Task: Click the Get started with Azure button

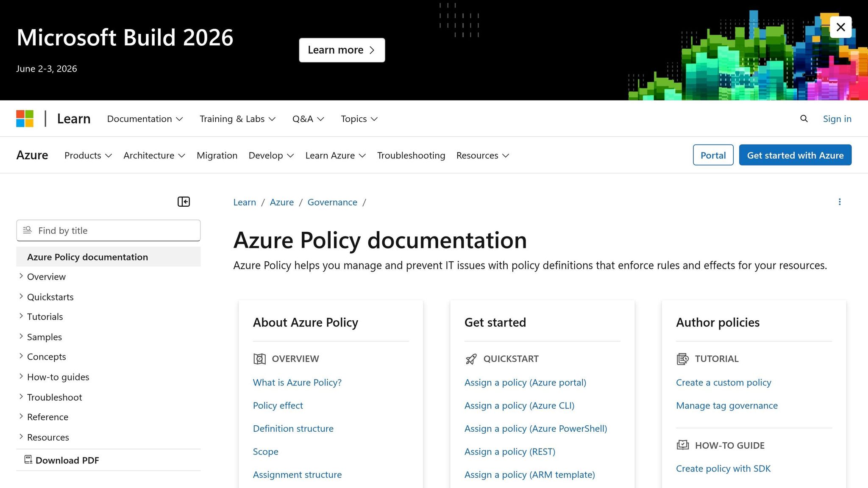Action: coord(795,155)
